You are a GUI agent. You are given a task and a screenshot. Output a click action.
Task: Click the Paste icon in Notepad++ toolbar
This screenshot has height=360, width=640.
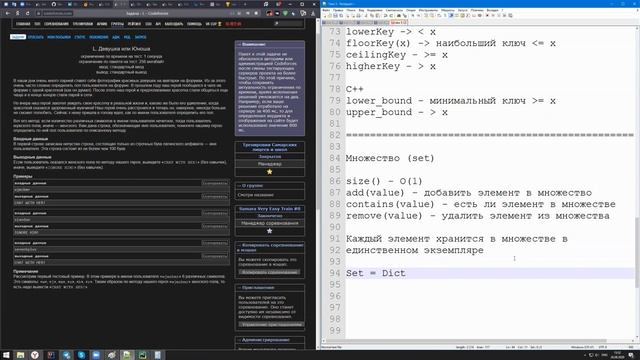(377, 16)
